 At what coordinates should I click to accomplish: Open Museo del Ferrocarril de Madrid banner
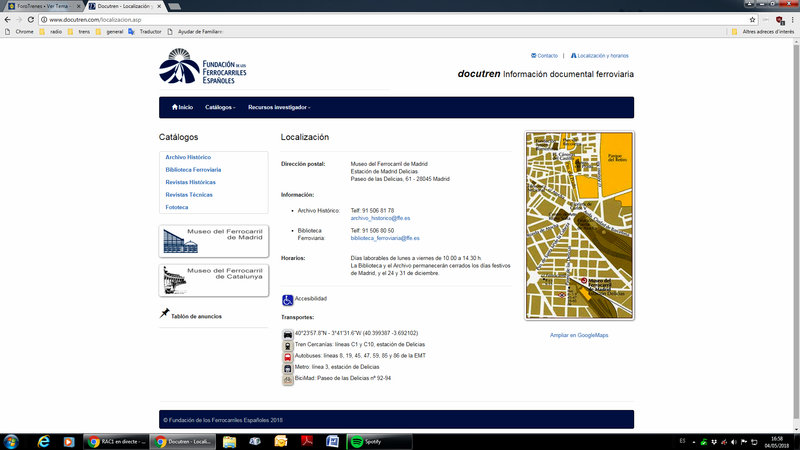click(213, 241)
